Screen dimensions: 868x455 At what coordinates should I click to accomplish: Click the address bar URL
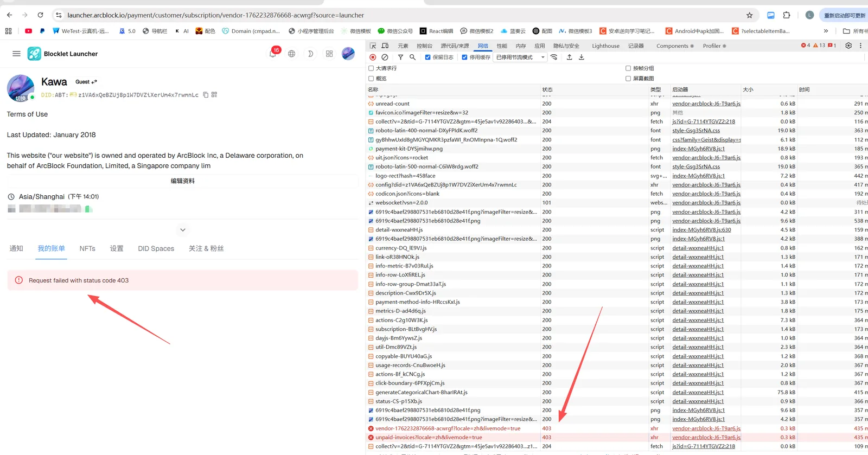tap(216, 15)
